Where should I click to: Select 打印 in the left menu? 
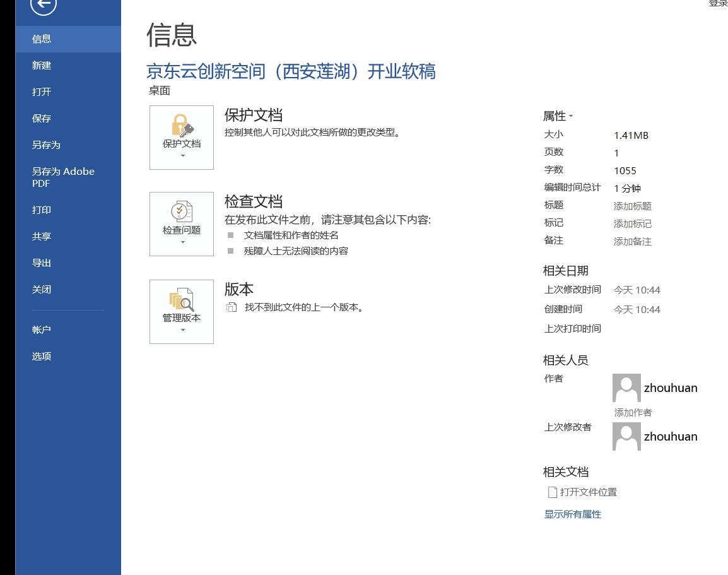point(68,210)
